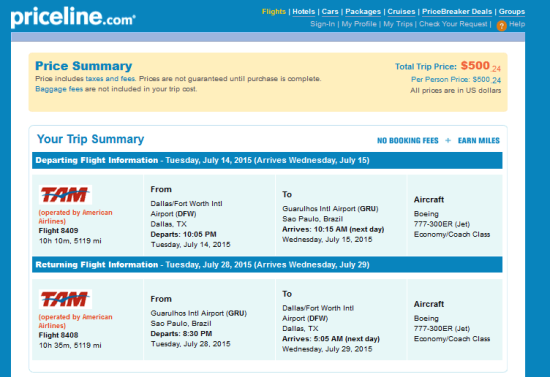Click the Help text link
The width and height of the screenshot is (550, 377).
pyautogui.click(x=517, y=24)
